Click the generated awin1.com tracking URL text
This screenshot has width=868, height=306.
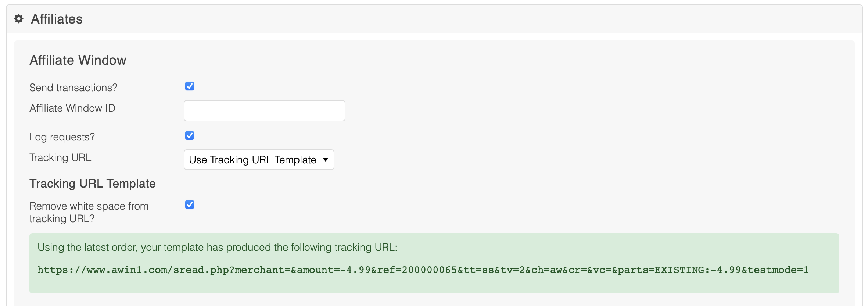(x=423, y=270)
